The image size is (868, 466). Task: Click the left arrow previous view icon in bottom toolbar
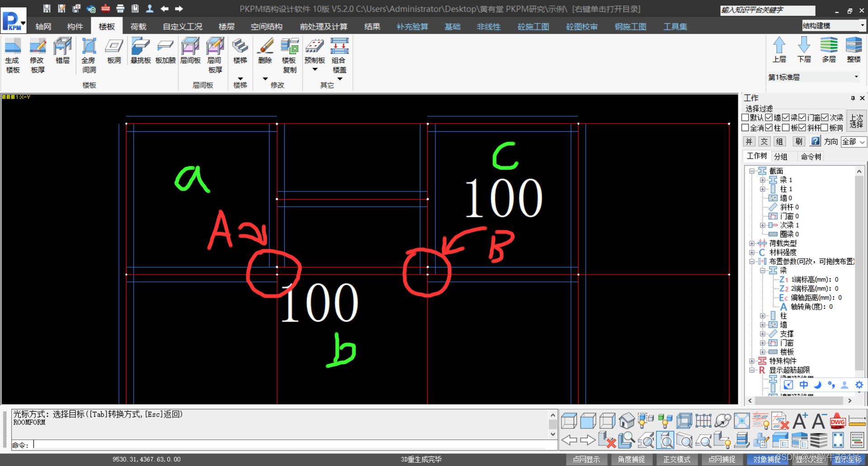pos(569,440)
